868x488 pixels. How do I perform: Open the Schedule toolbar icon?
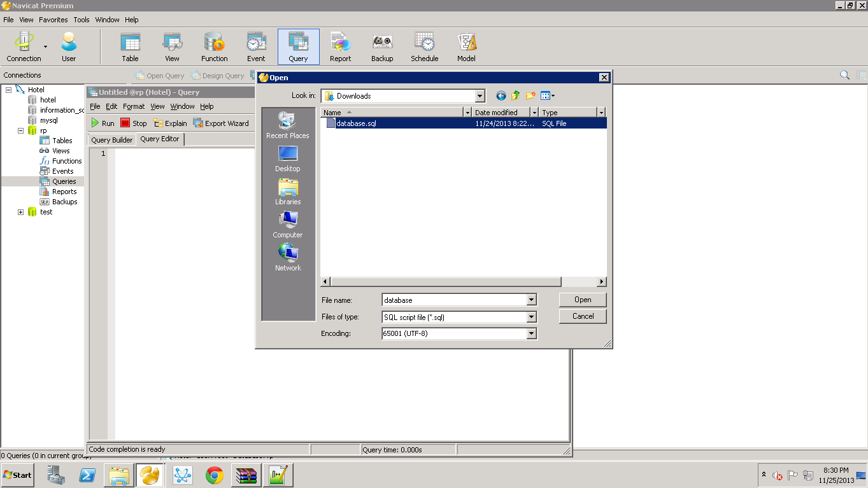[424, 46]
